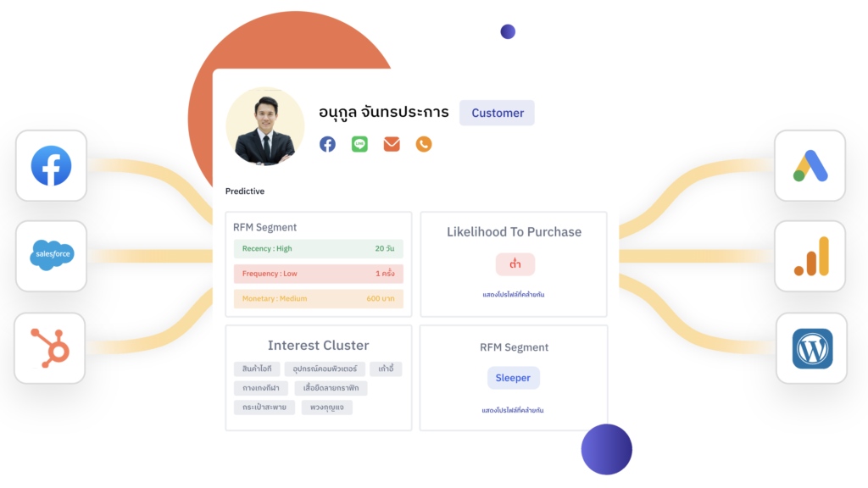This screenshot has height=488, width=868.
Task: Tap the orange phone call icon
Action: pos(424,144)
